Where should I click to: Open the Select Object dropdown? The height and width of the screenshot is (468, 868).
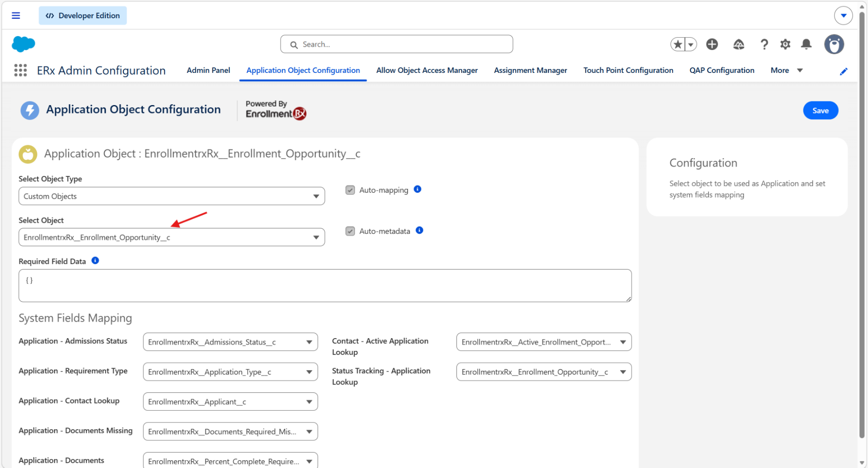pyautogui.click(x=172, y=237)
